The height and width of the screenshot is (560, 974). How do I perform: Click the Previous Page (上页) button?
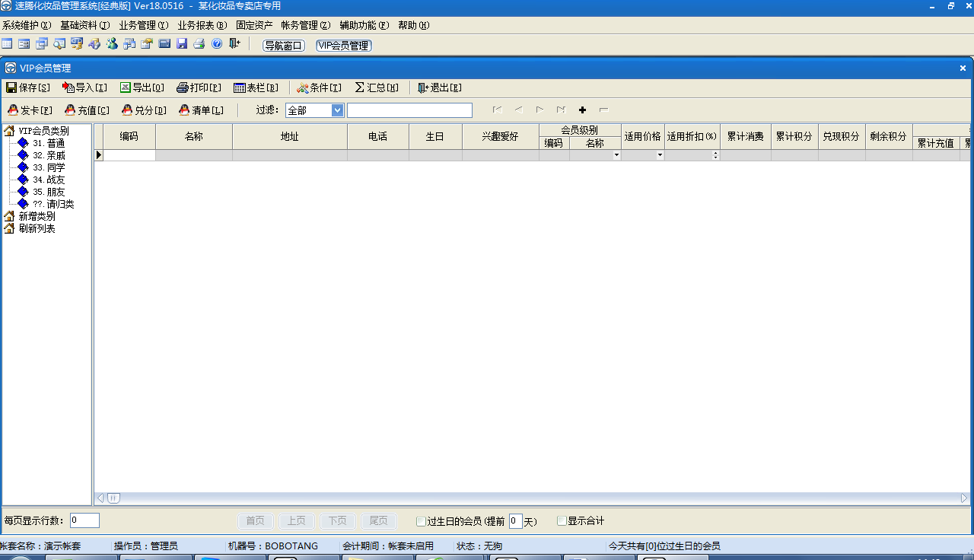point(297,521)
